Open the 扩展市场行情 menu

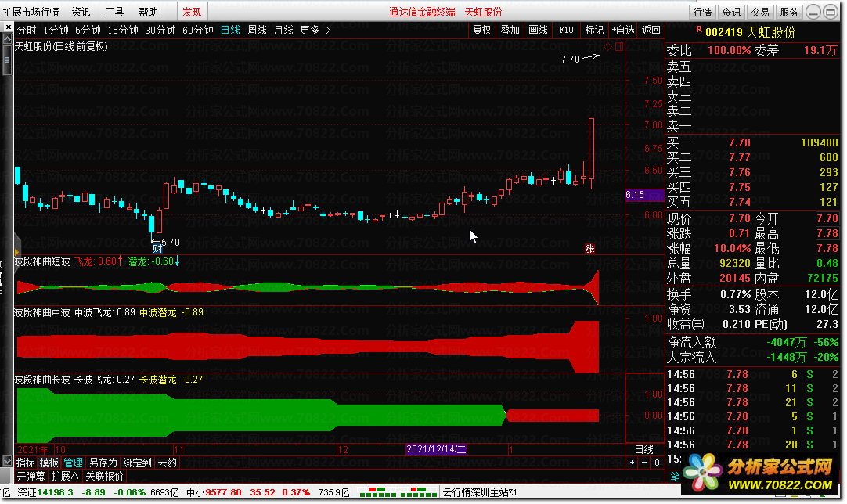tap(31, 11)
